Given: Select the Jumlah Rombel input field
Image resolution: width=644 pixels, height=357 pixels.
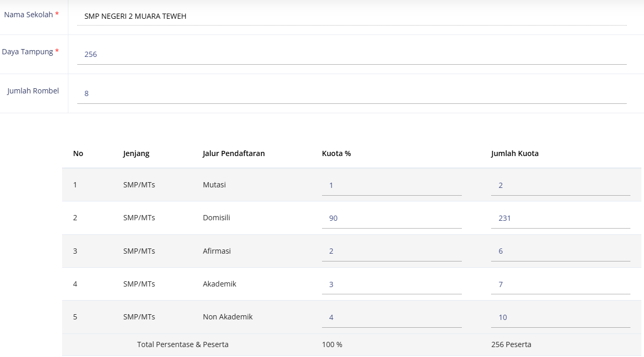Looking at the screenshot, I should click(x=351, y=93).
